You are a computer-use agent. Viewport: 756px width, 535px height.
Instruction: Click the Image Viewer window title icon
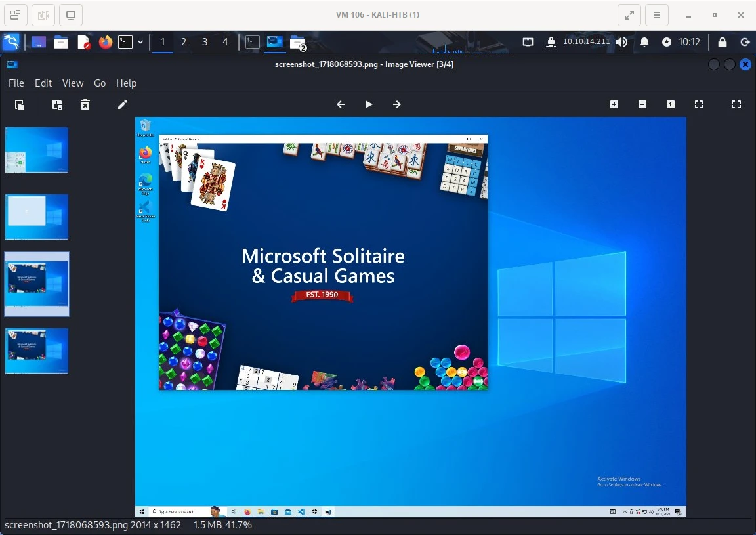tap(12, 64)
